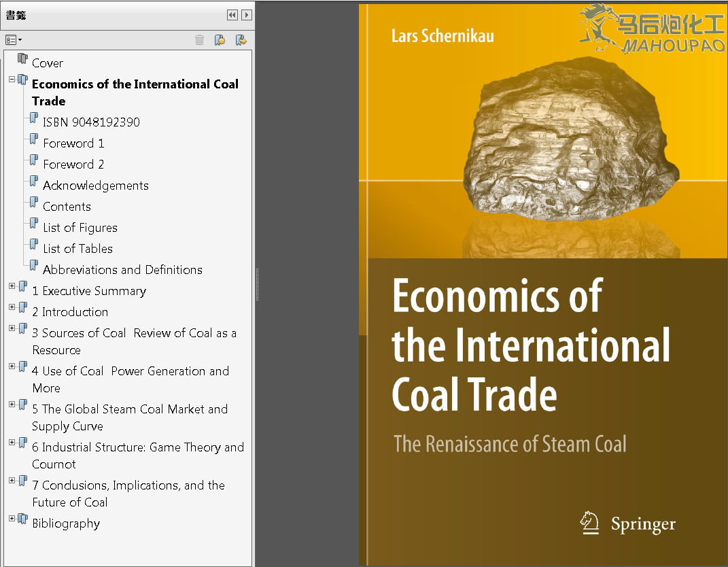Viewport: 728px width, 567px height.
Task: Click the single-arrow button in bookmarks header
Action: click(247, 15)
